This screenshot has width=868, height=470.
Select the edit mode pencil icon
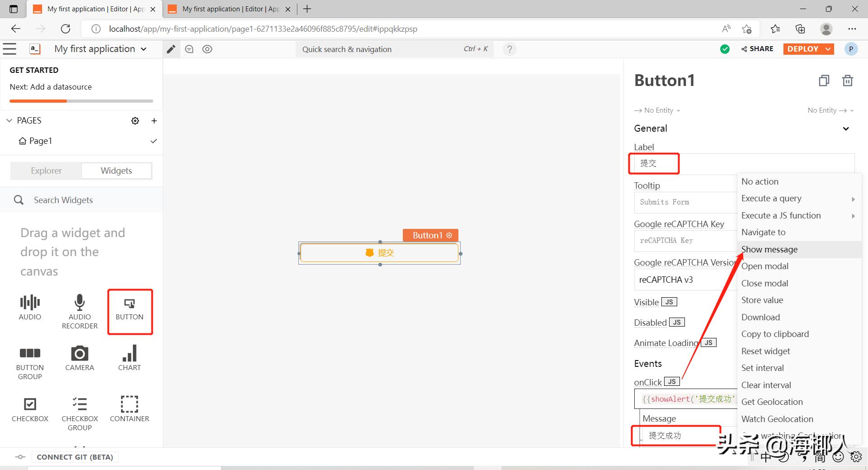171,49
